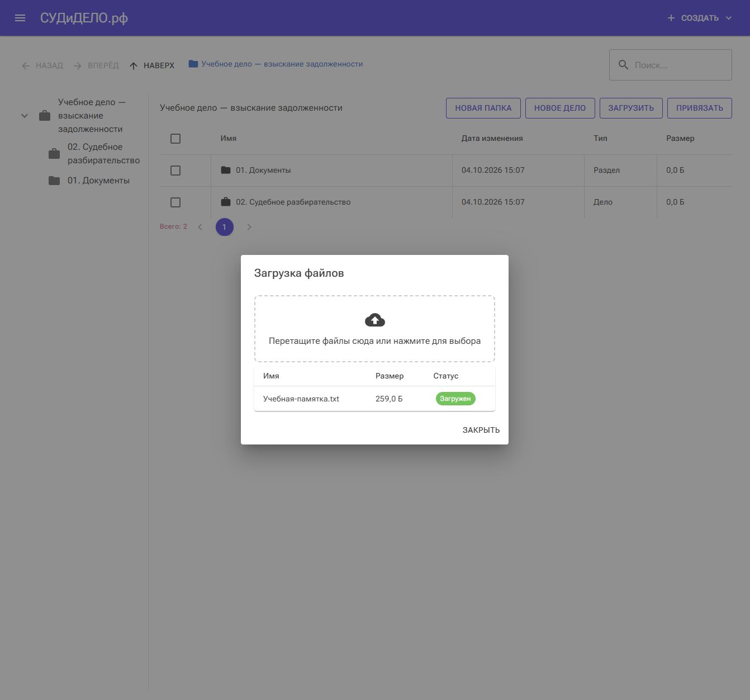The image size is (750, 700).
Task: Check the 02. Судебное разбирательство row checkbox
Action: 175,202
